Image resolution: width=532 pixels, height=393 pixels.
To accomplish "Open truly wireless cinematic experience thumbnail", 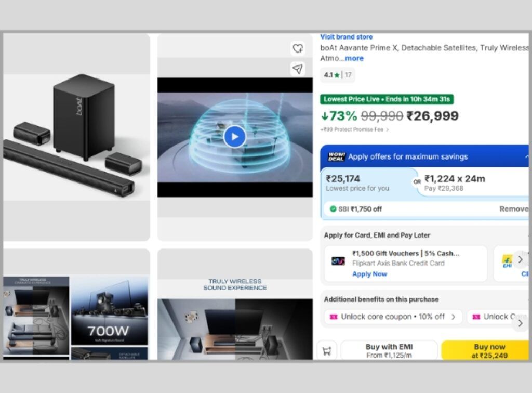I will point(36,316).
